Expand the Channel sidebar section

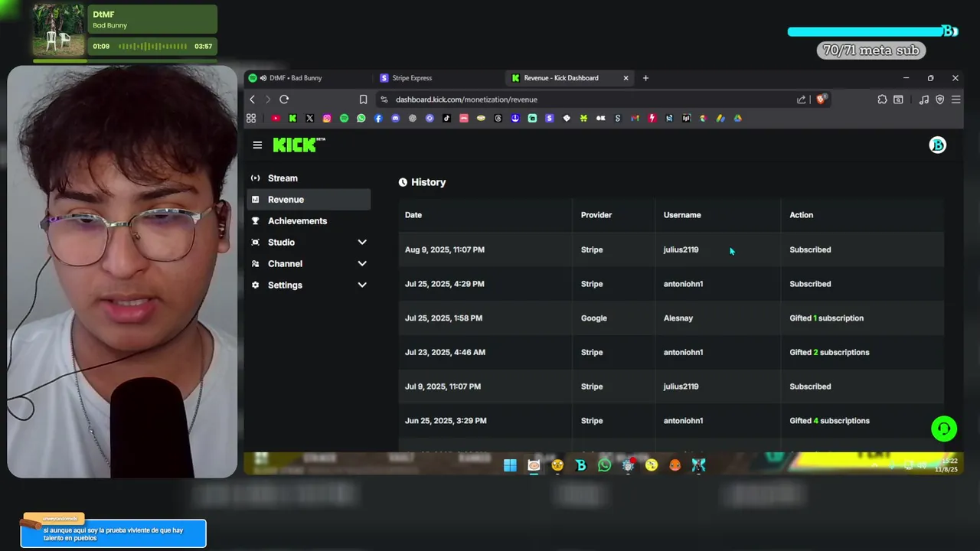309,264
